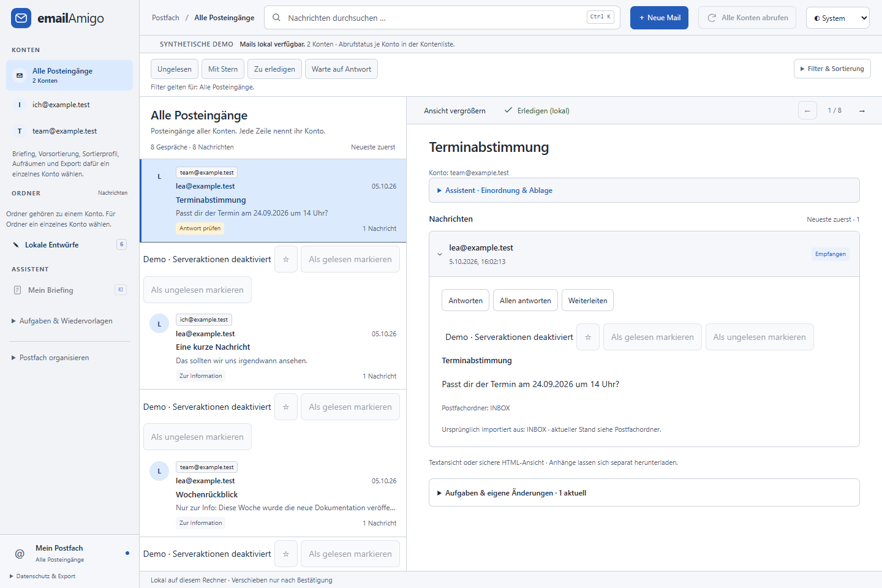Expand Aufgaben & eigene Änderungen section
882x588 pixels.
(644, 493)
